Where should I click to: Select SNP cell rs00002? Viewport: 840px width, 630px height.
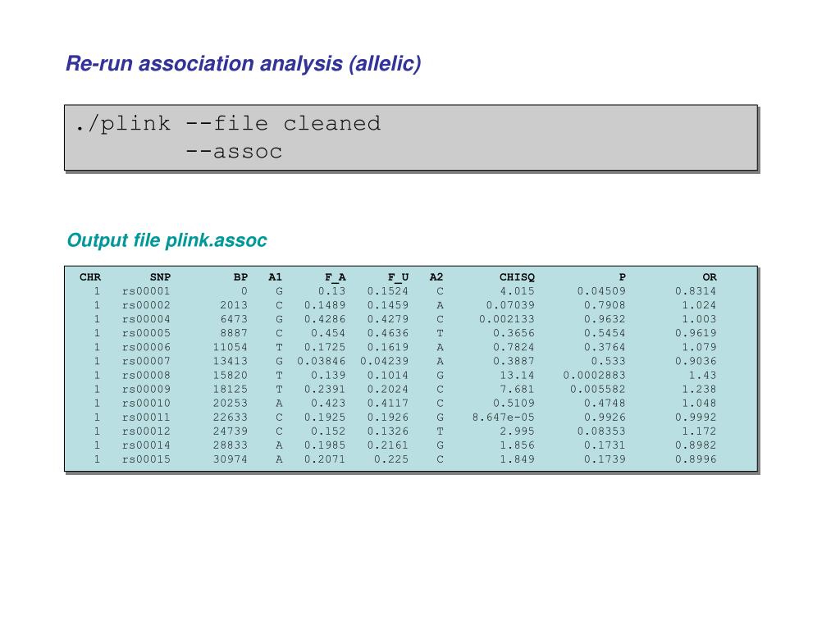[x=146, y=305]
